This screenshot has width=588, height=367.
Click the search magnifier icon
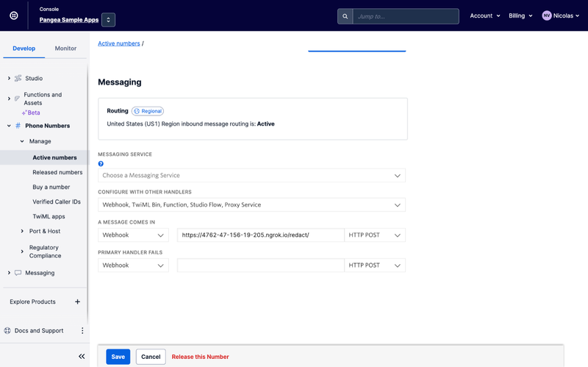pos(345,16)
